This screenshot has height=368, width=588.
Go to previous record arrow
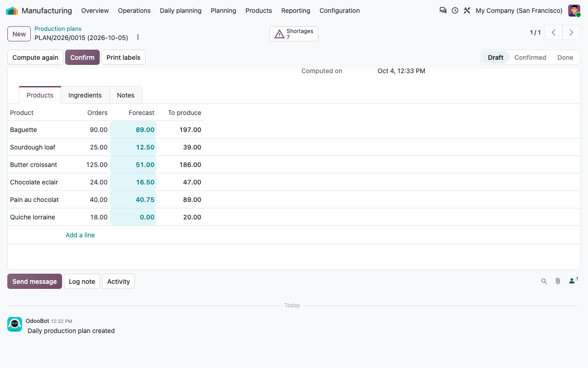554,33
